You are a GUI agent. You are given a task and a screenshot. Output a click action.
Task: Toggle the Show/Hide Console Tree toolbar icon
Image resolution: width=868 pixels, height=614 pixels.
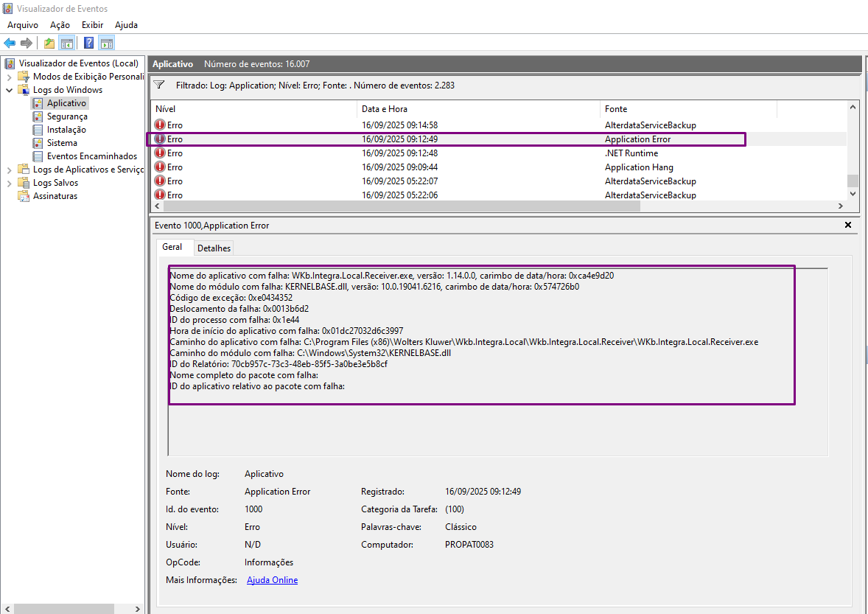67,43
